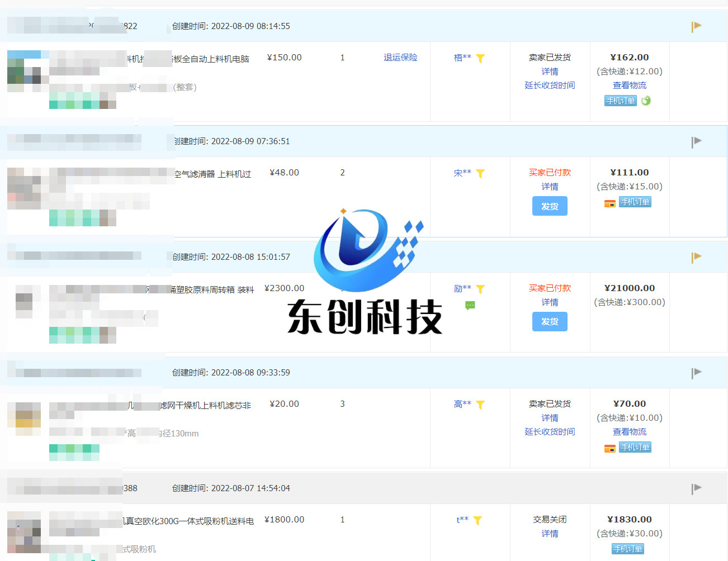Click the gray flag on the 07:36:51 order
This screenshot has height=561, width=728.
tap(696, 142)
